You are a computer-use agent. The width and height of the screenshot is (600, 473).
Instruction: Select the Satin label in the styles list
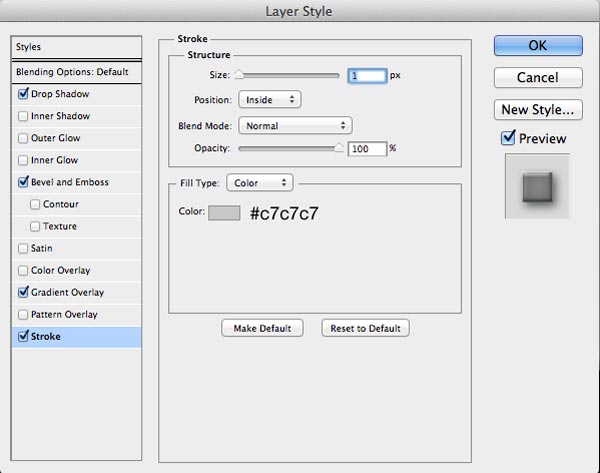(x=41, y=248)
